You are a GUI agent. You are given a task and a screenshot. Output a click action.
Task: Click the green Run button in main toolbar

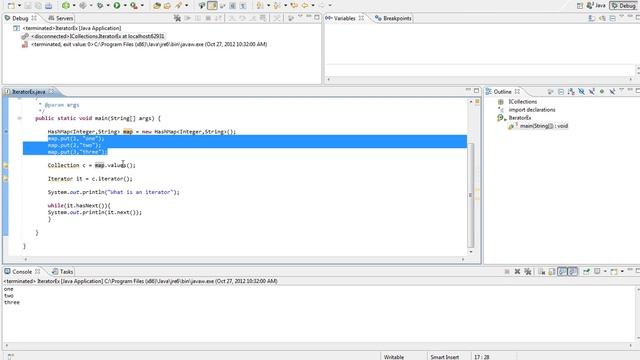[117, 6]
